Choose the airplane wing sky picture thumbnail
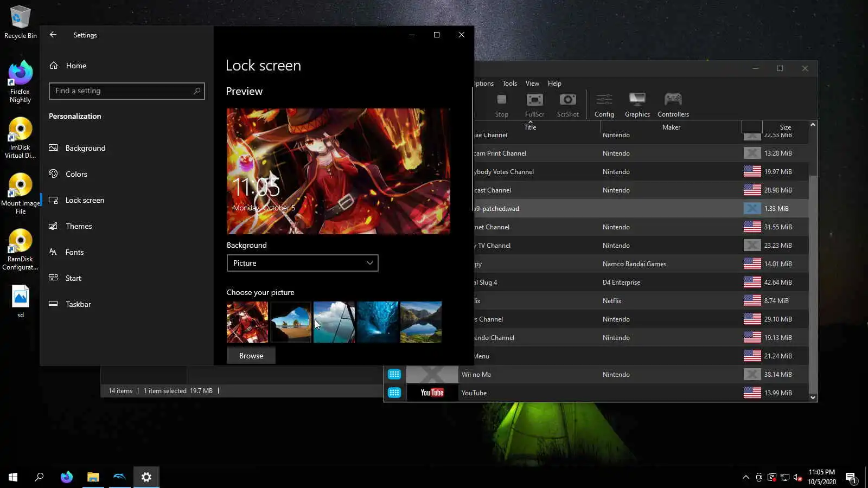868x488 pixels. point(334,322)
